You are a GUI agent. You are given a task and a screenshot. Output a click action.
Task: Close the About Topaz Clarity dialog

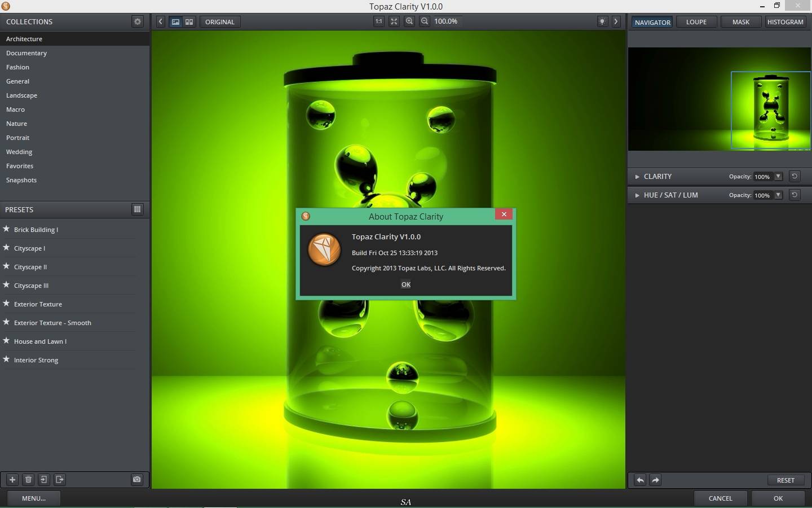pyautogui.click(x=504, y=214)
